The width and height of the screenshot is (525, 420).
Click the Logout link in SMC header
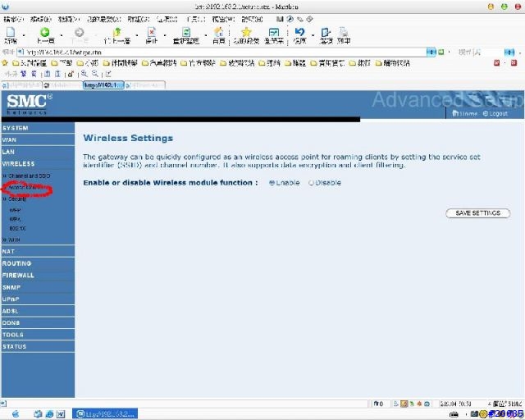[495, 113]
